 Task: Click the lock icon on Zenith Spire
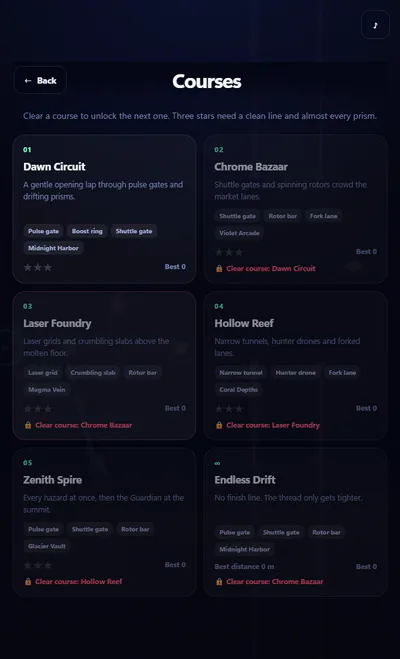point(28,582)
